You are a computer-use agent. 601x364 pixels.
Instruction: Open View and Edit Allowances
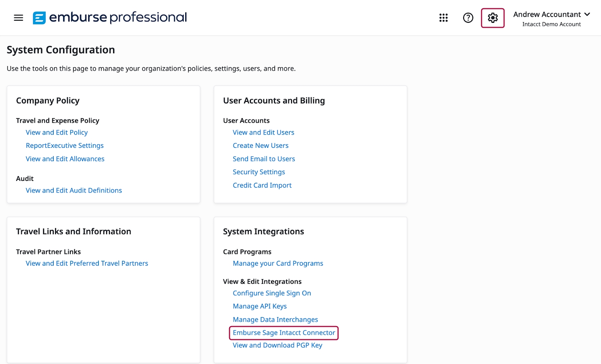tap(65, 159)
